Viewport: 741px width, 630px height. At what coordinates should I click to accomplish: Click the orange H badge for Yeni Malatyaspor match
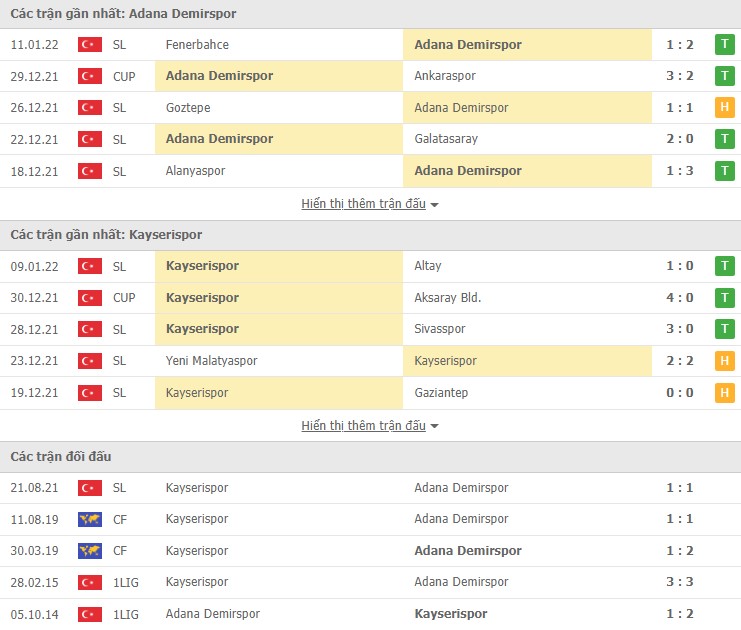click(724, 361)
